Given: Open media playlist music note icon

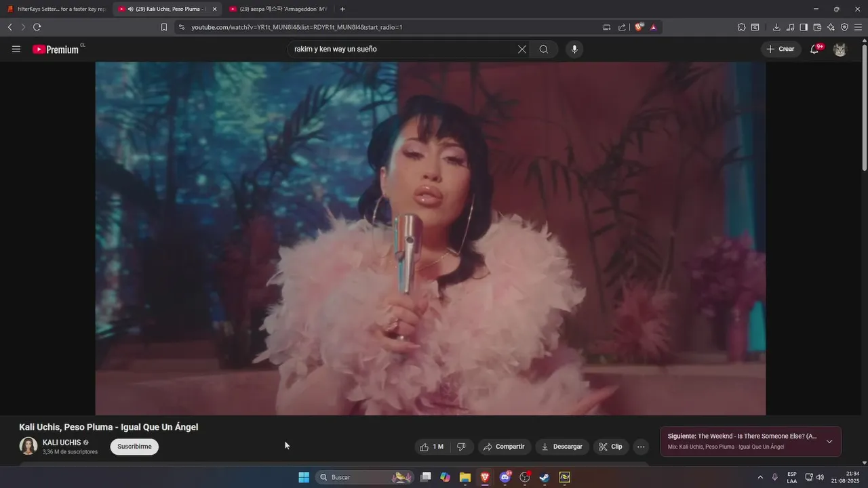Looking at the screenshot, I should tap(790, 27).
